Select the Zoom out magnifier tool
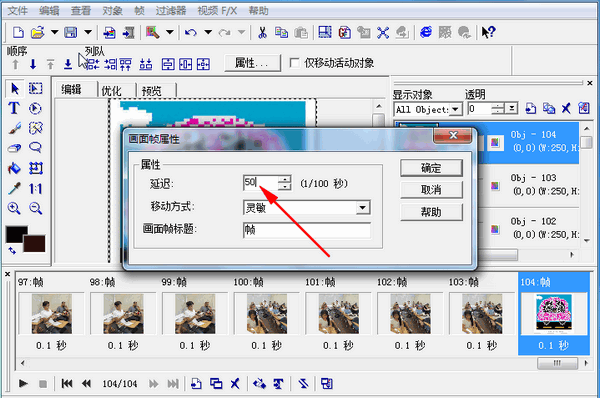This screenshot has height=398, width=600. [36, 208]
